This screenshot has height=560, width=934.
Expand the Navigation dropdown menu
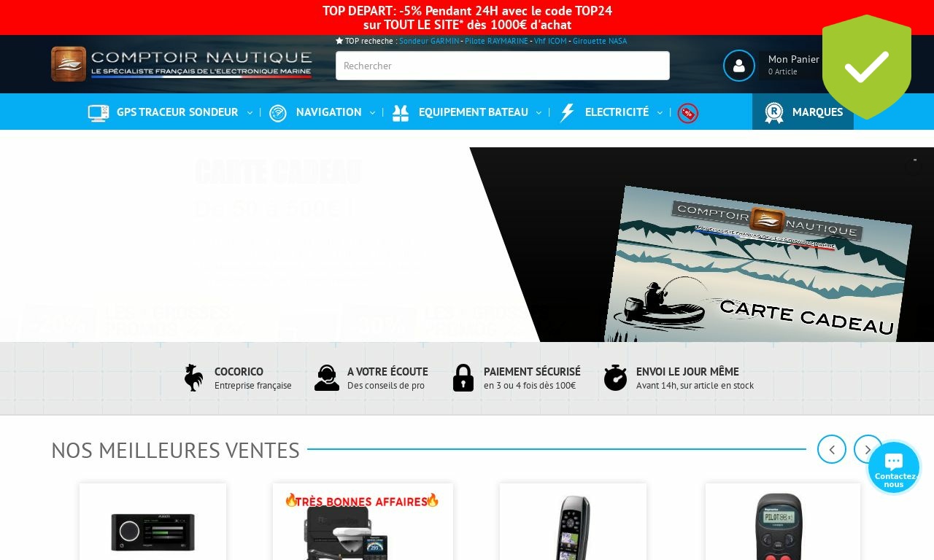pyautogui.click(x=328, y=112)
